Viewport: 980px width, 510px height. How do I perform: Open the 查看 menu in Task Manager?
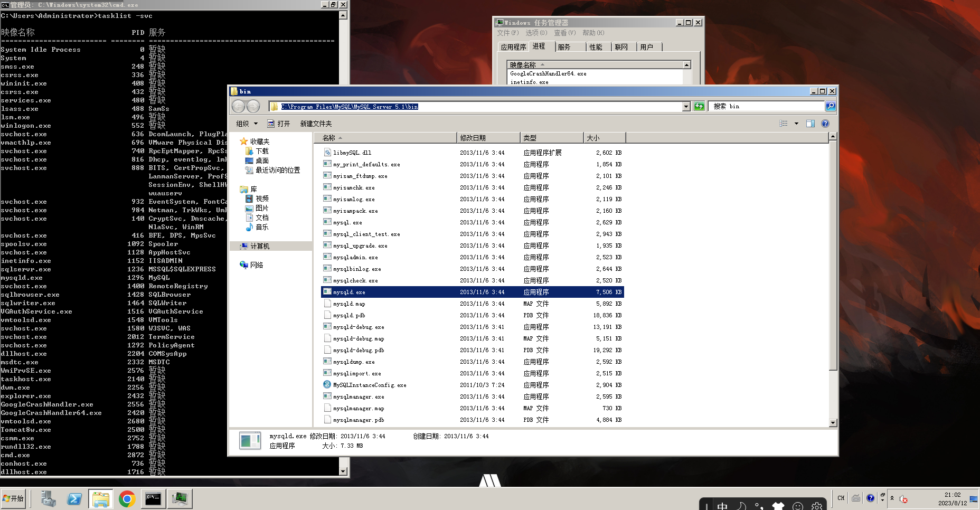click(x=564, y=33)
